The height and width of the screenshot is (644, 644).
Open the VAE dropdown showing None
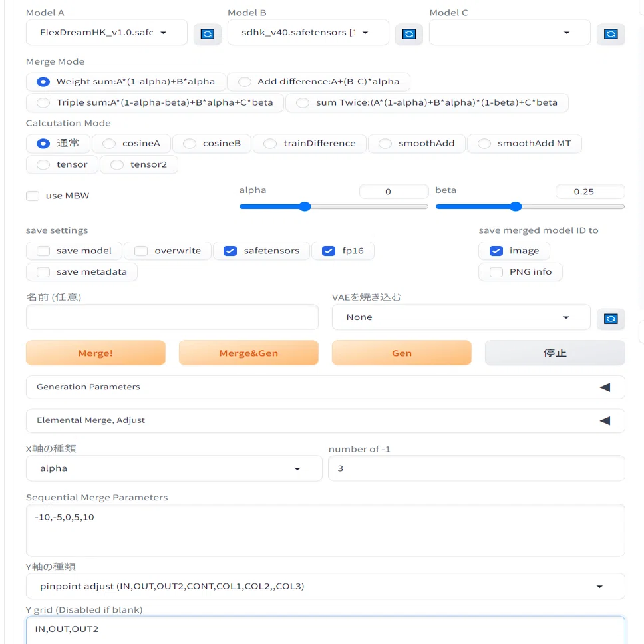(461, 317)
